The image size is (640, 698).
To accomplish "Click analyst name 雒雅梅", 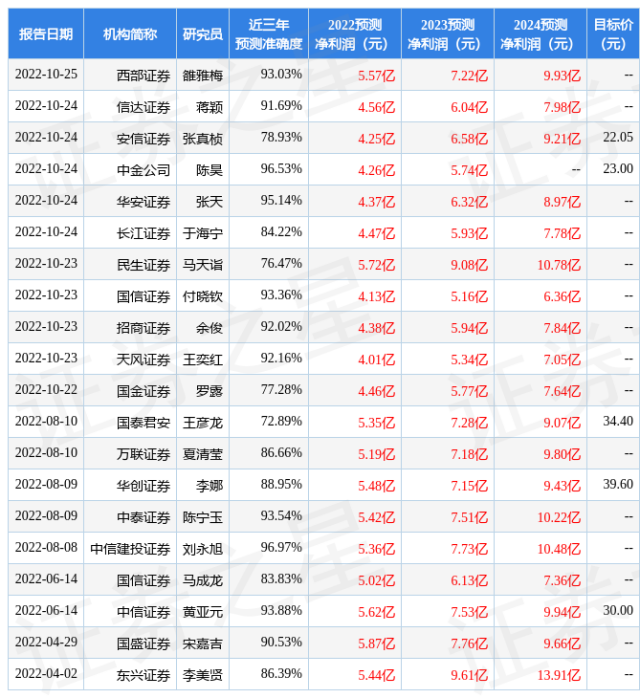I will [203, 76].
